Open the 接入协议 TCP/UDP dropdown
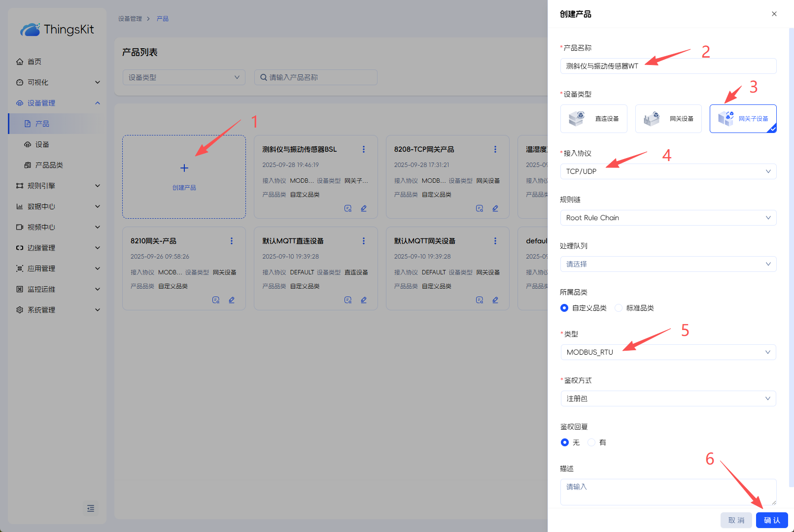 (x=668, y=171)
